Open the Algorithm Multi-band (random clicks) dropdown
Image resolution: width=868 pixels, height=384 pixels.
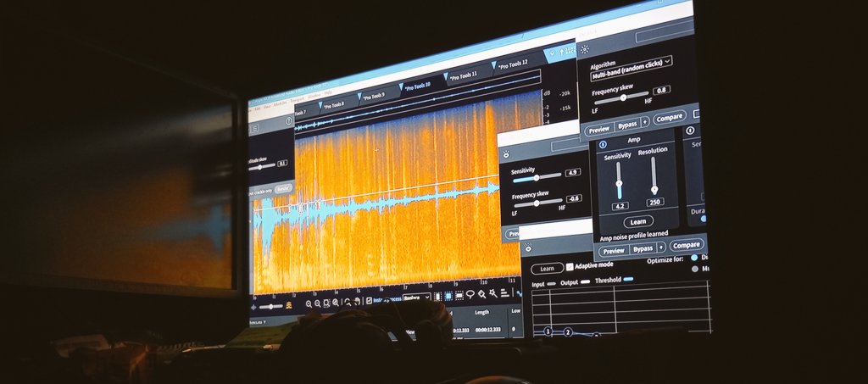(631, 68)
